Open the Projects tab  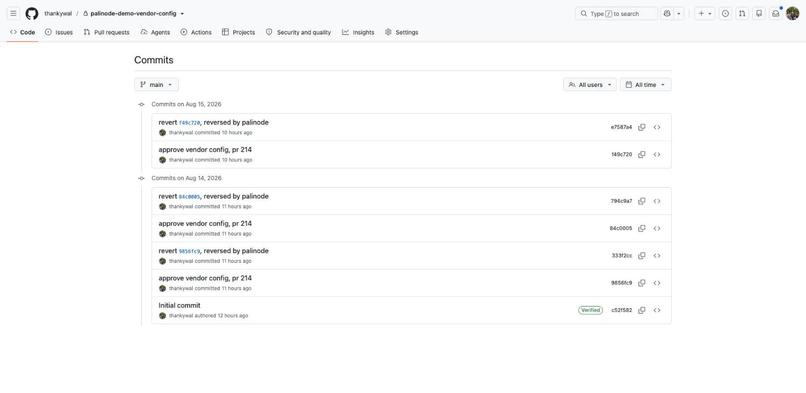click(x=239, y=32)
